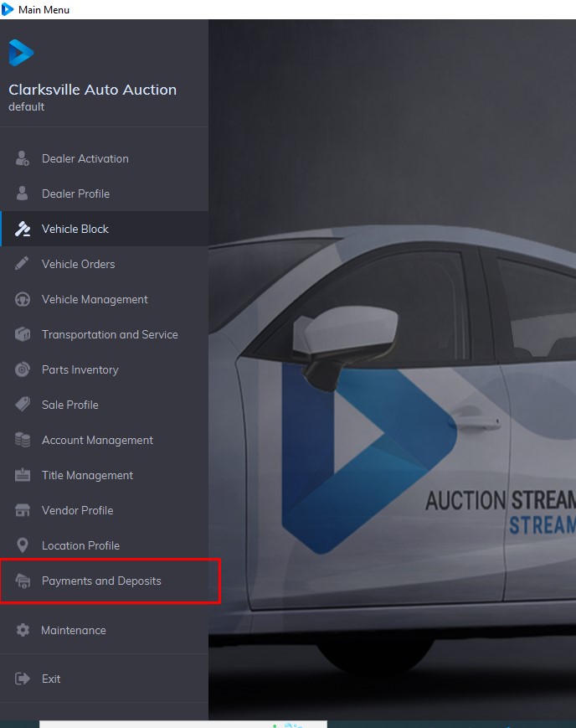
Task: Click the Exit label to quit
Action: pos(51,679)
